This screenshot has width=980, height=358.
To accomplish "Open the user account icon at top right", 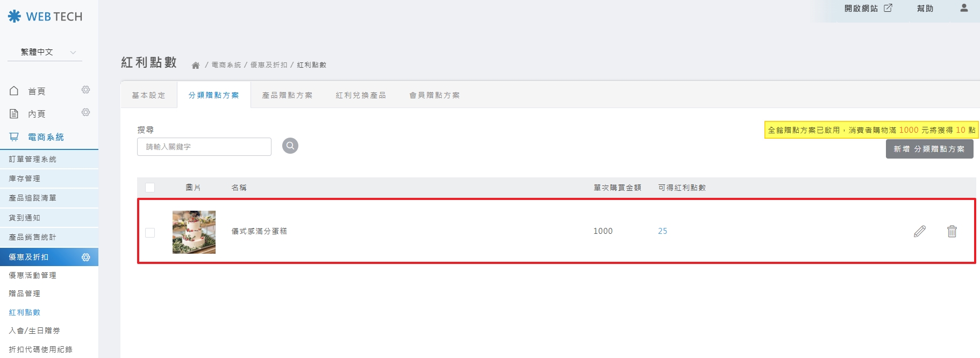I will click(x=963, y=8).
